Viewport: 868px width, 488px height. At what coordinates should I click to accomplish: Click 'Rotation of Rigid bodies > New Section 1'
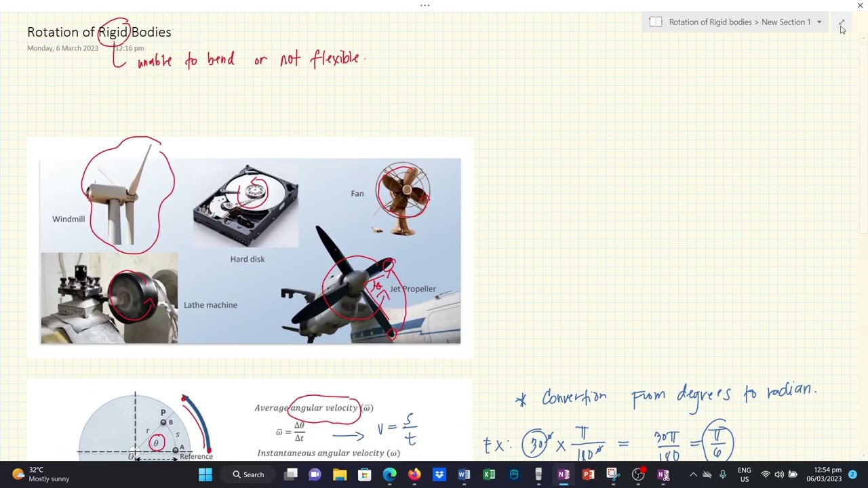pyautogui.click(x=740, y=22)
